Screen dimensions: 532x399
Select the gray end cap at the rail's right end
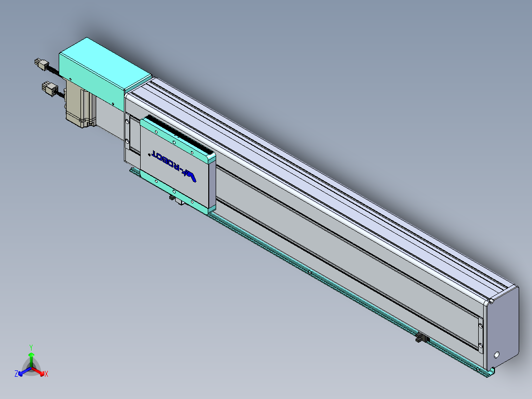tap(501, 328)
